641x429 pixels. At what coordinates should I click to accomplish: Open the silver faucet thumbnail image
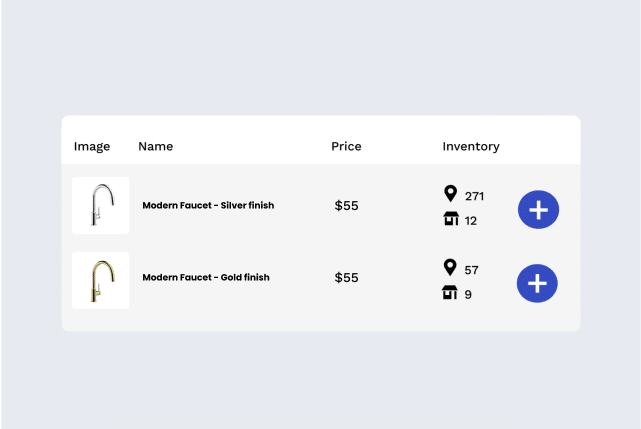coord(101,205)
